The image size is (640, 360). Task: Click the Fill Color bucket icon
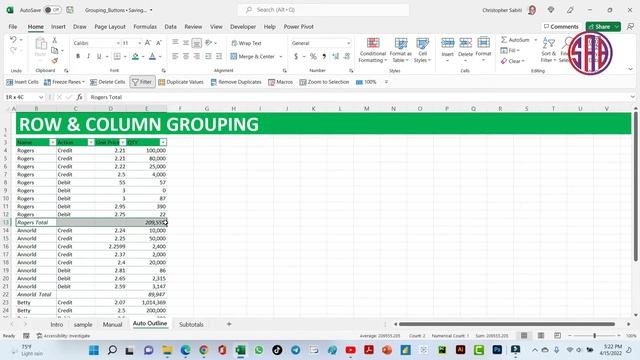pyautogui.click(x=135, y=56)
